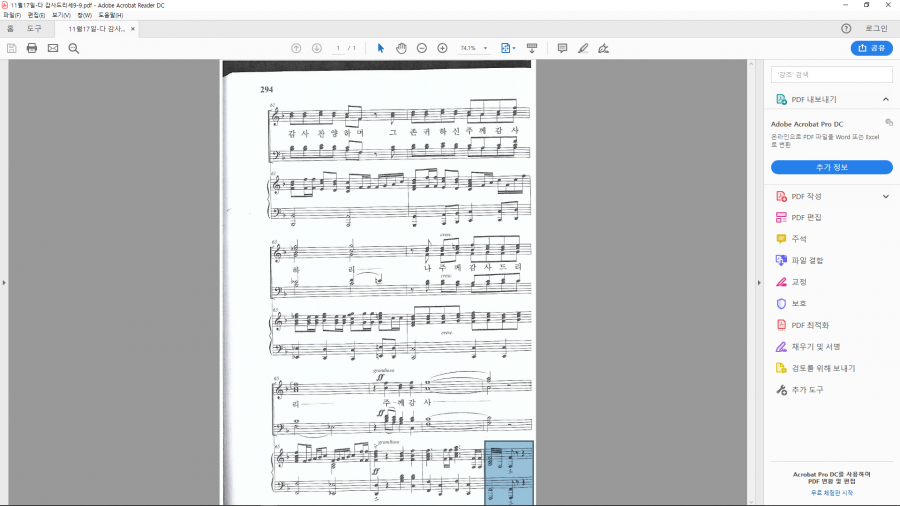This screenshot has width=900, height=506.
Task: Open the Find text magnifier icon
Action: (x=73, y=48)
